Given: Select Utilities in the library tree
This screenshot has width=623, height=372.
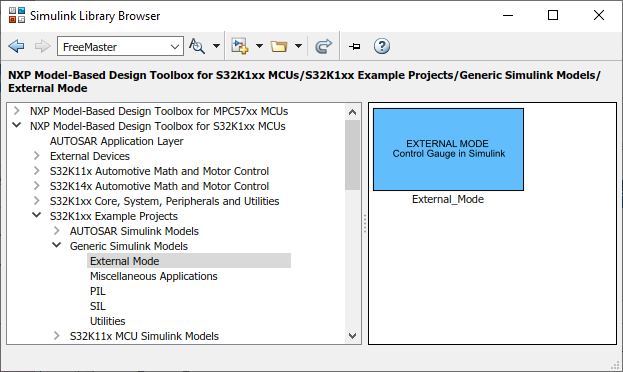Looking at the screenshot, I should coord(107,321).
